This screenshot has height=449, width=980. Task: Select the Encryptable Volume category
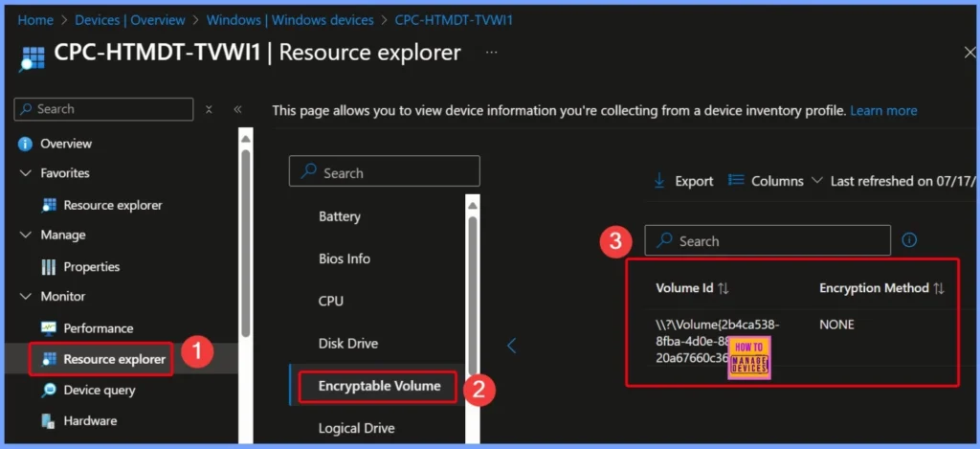(379, 386)
